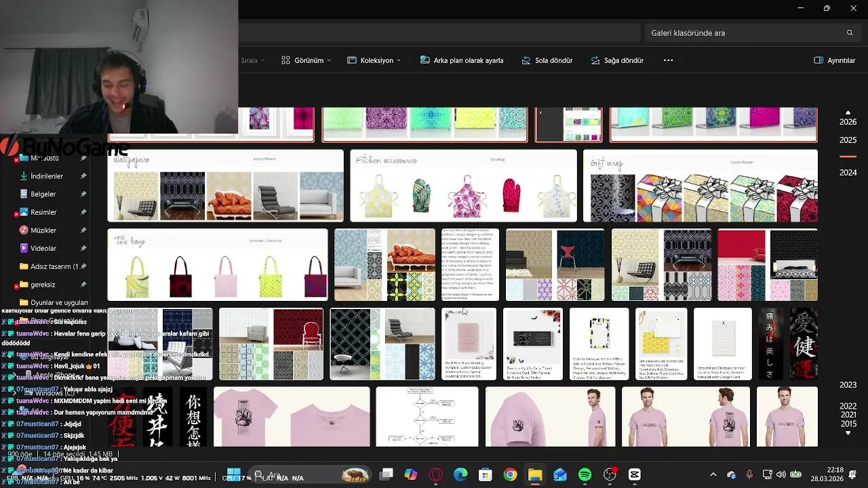Unpin Resimler using its pin icon
The width and height of the screenshot is (868, 488).
coord(83,212)
